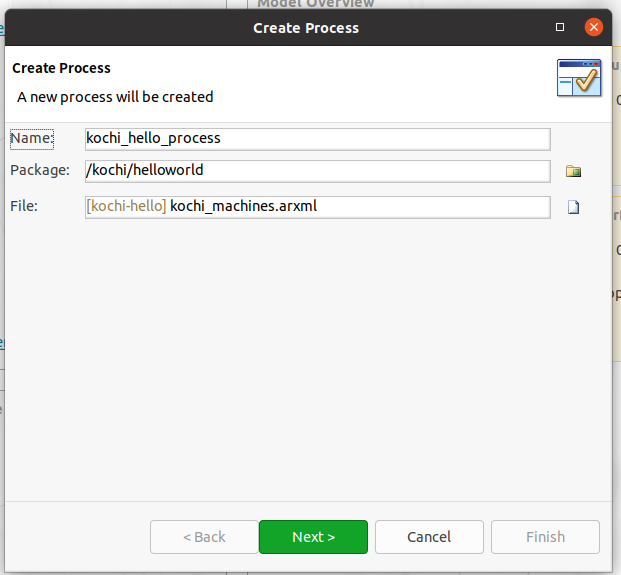The image size is (621, 575).
Task: Click the File label
Action: pos(24,206)
